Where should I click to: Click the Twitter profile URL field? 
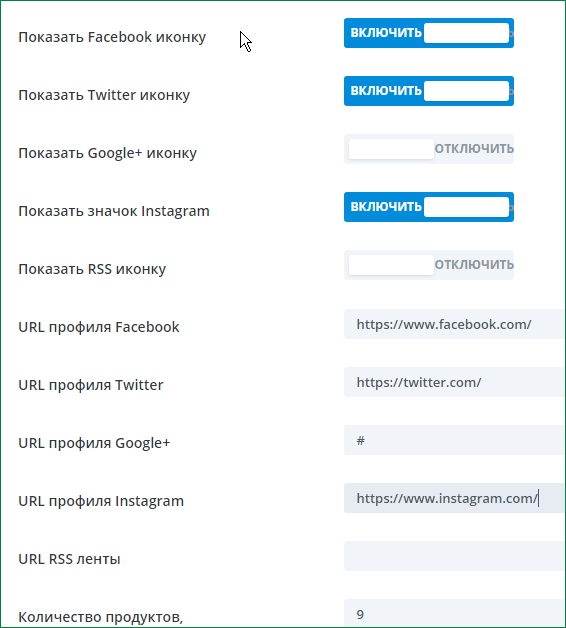pos(455,382)
